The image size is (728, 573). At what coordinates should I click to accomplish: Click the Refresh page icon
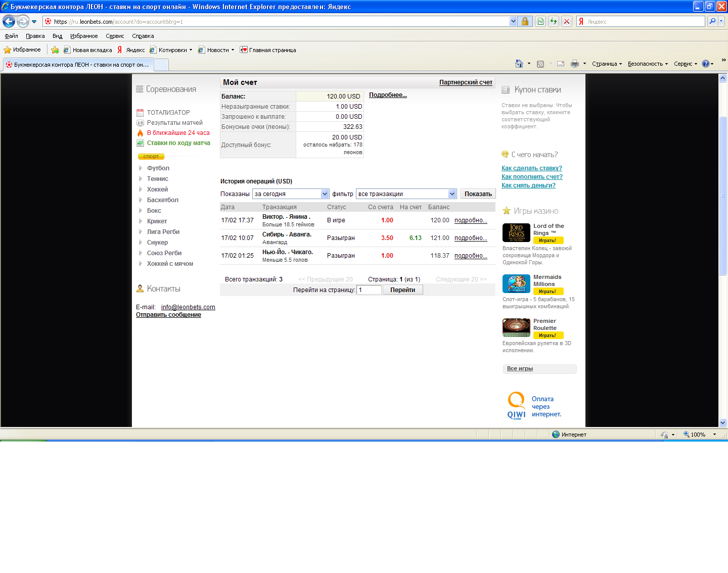click(554, 21)
